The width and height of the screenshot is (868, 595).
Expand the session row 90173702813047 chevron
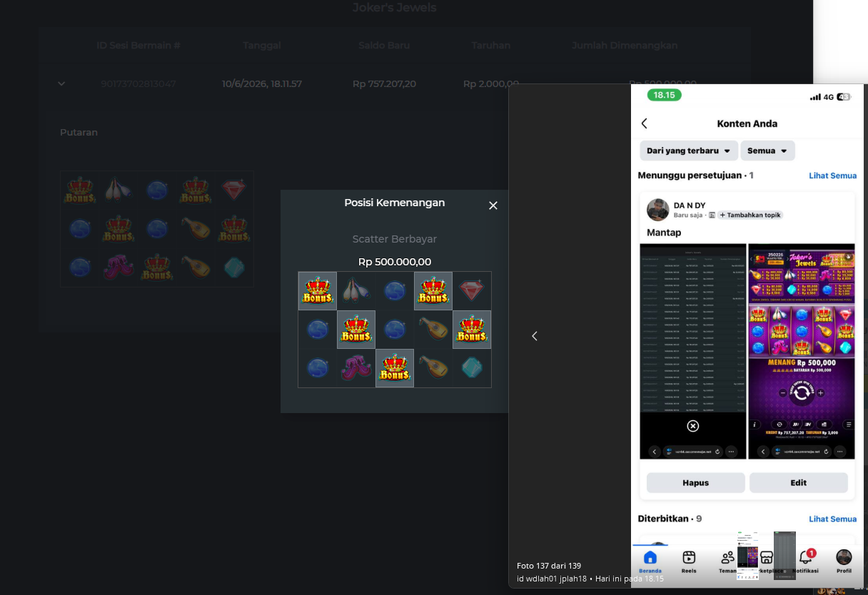tap(61, 83)
